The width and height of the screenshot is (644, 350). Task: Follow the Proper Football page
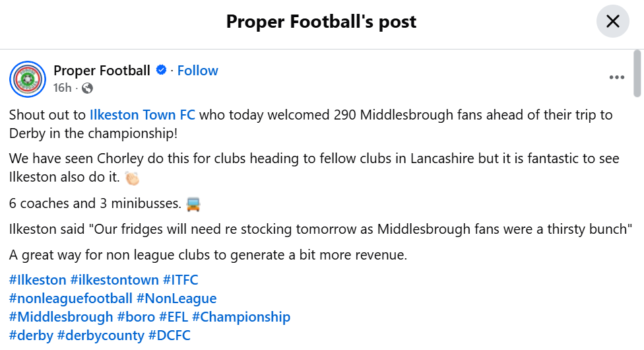pos(197,71)
